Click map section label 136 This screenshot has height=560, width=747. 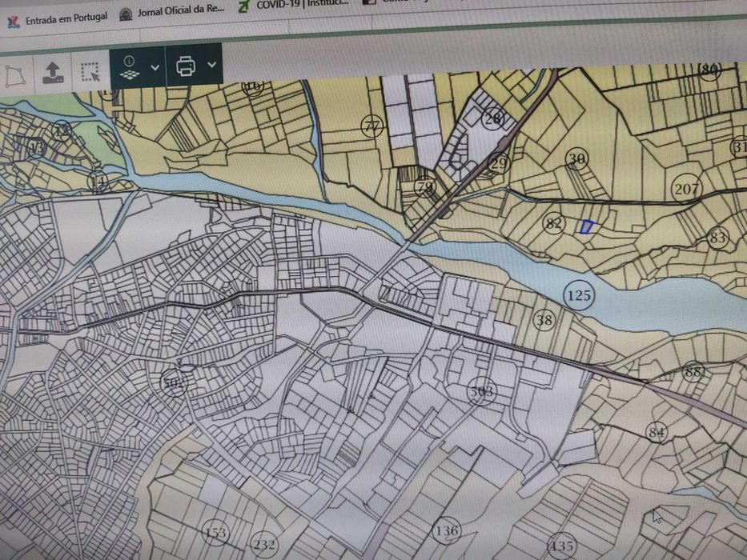(x=447, y=530)
